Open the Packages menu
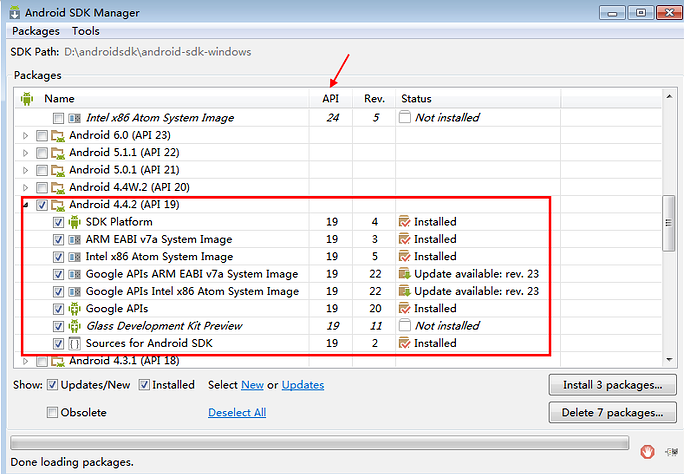Screen dimensions: 684x474 [36, 31]
